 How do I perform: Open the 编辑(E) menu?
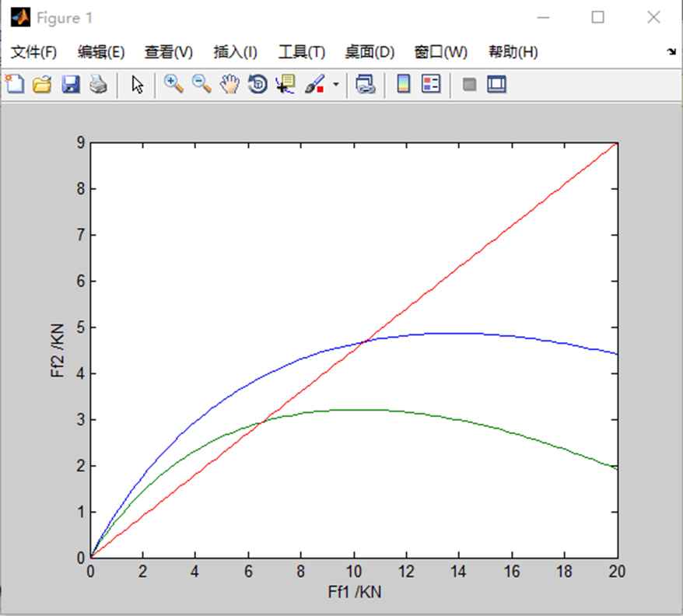point(101,52)
